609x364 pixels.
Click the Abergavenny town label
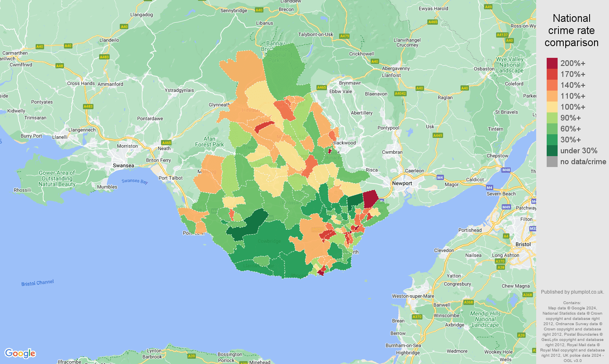click(x=396, y=68)
